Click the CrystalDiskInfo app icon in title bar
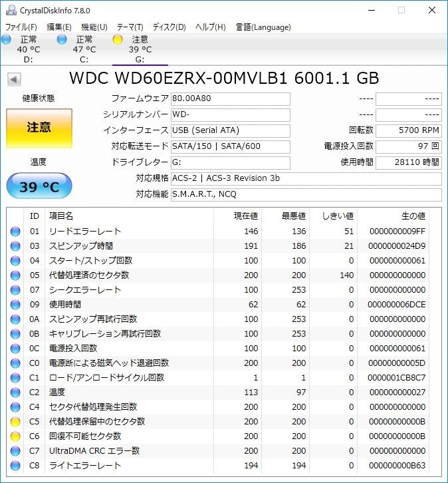Screen dimensions: 448x483 point(11,10)
